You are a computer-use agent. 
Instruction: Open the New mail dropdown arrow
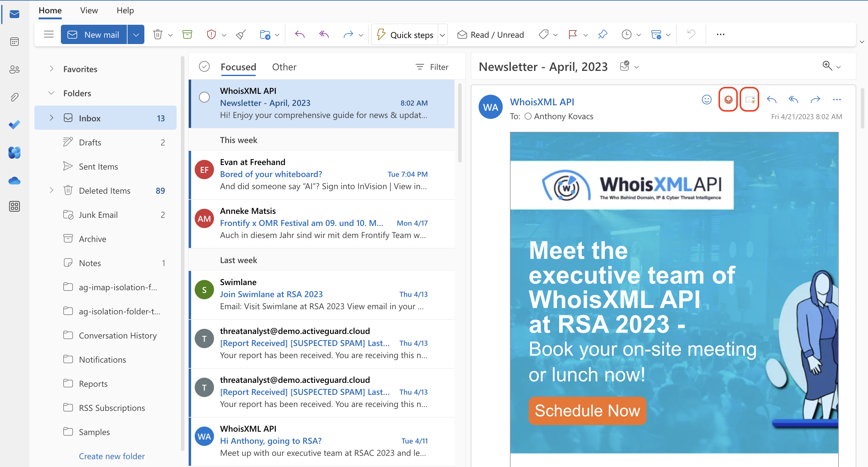coord(136,34)
